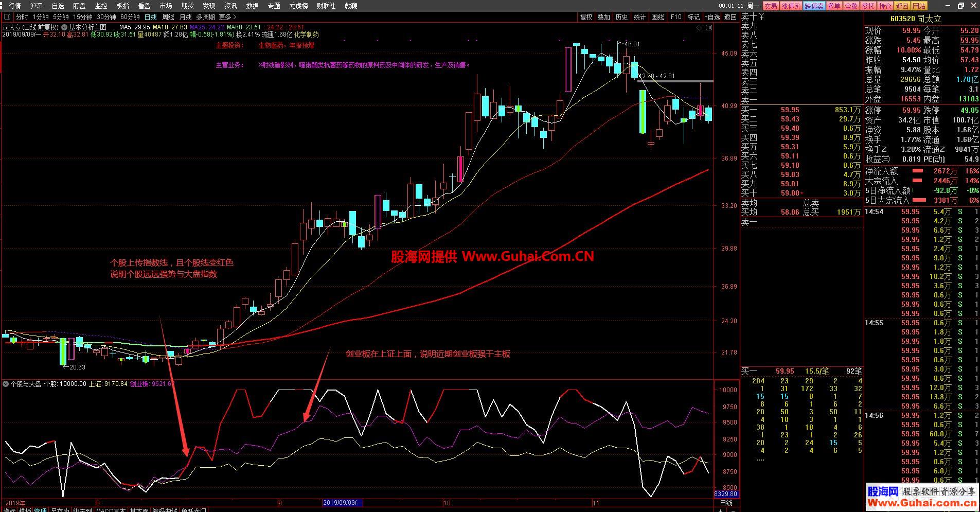Select the 筹码曲线 indicator tab
This screenshot has height=512, width=980.
(165, 510)
